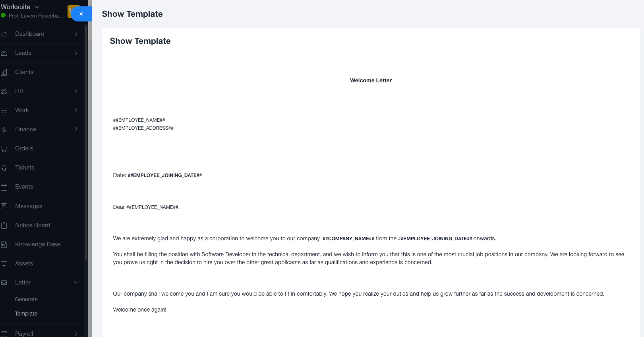The width and height of the screenshot is (644, 337).
Task: Expand the HR submenu chevron
Action: (x=76, y=91)
